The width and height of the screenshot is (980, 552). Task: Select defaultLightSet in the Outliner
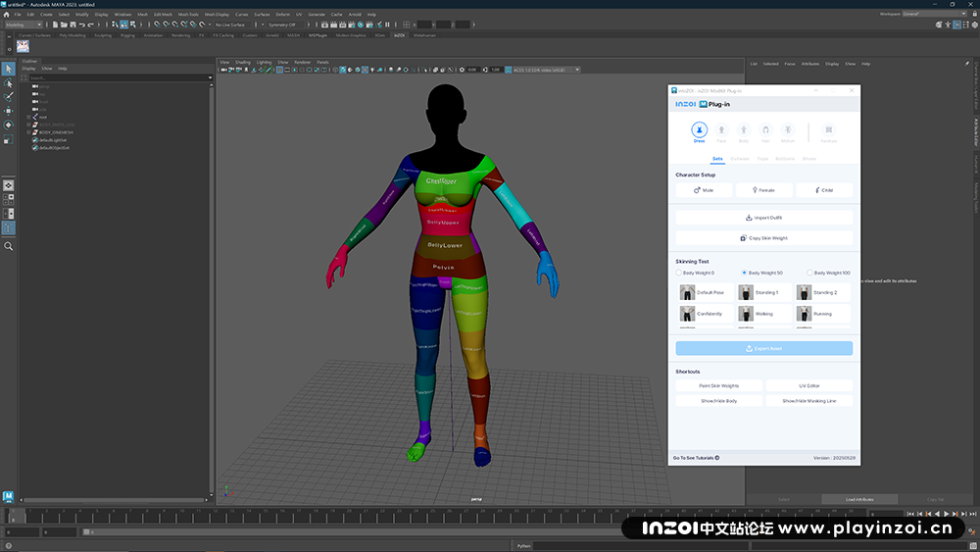click(x=51, y=140)
